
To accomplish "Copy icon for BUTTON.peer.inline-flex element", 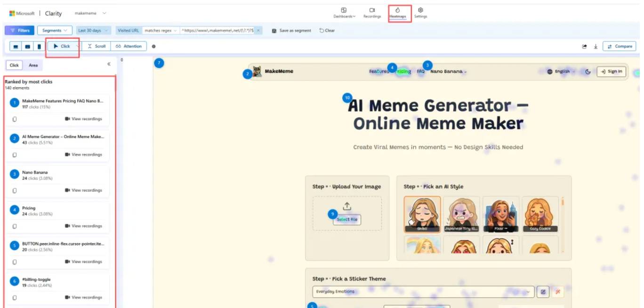I will pos(15,262).
